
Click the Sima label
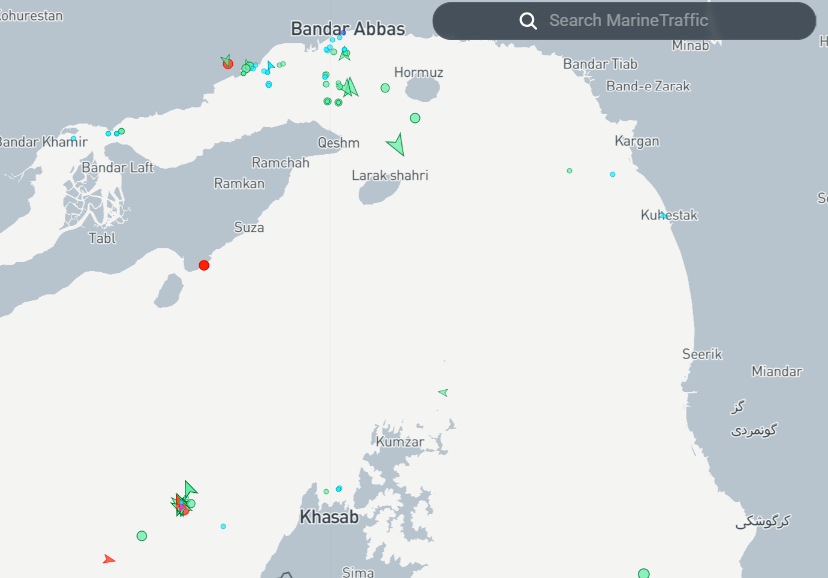357,572
